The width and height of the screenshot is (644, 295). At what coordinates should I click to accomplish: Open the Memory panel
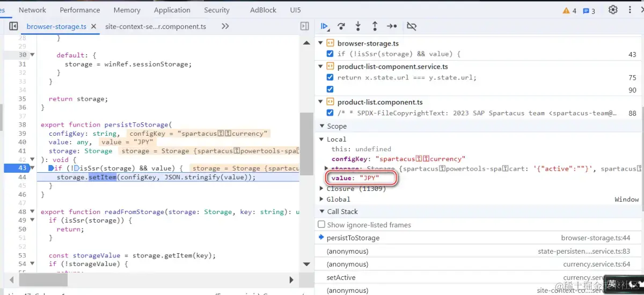(127, 10)
